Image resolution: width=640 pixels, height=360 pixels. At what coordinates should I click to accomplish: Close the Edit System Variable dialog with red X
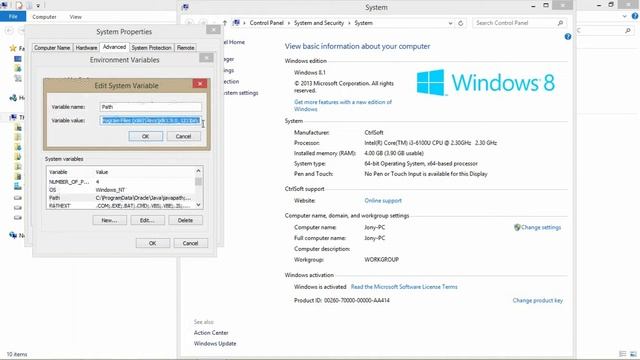[200, 84]
